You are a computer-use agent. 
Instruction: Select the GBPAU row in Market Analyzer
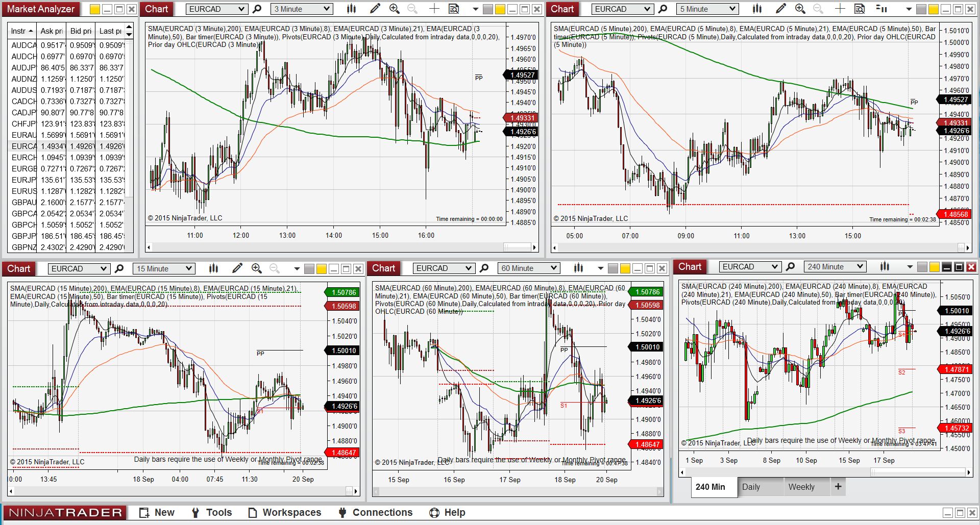pyautogui.click(x=67, y=203)
